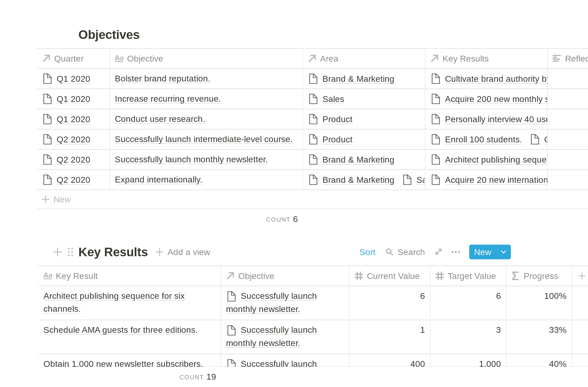Click Add a view
The height and width of the screenshot is (387, 588).
tap(183, 252)
